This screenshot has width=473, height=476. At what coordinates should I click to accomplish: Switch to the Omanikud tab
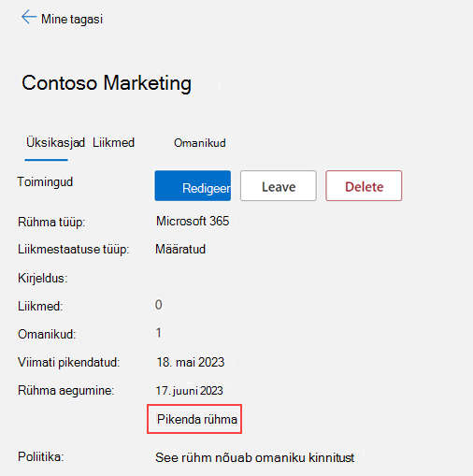click(200, 143)
